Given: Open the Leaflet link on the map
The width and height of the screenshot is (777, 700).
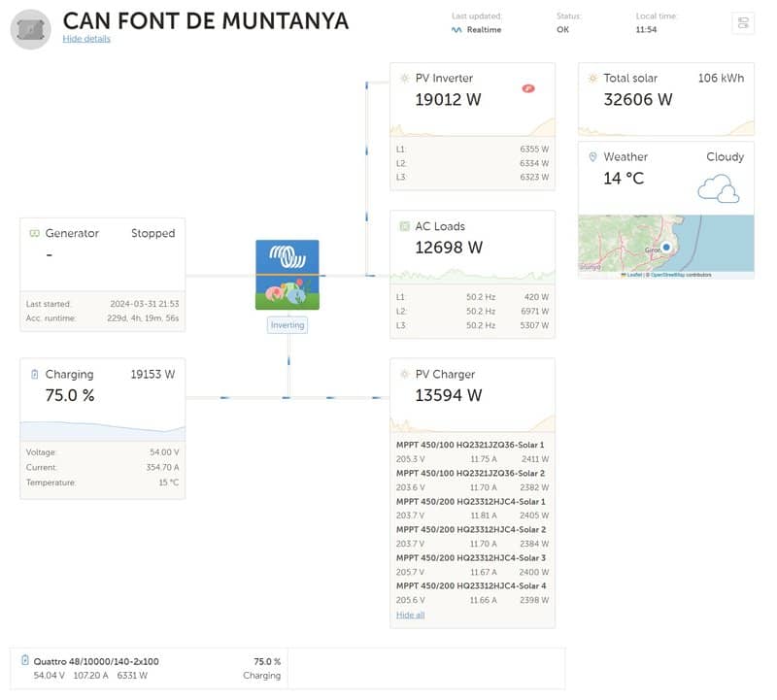Looking at the screenshot, I should click(633, 275).
